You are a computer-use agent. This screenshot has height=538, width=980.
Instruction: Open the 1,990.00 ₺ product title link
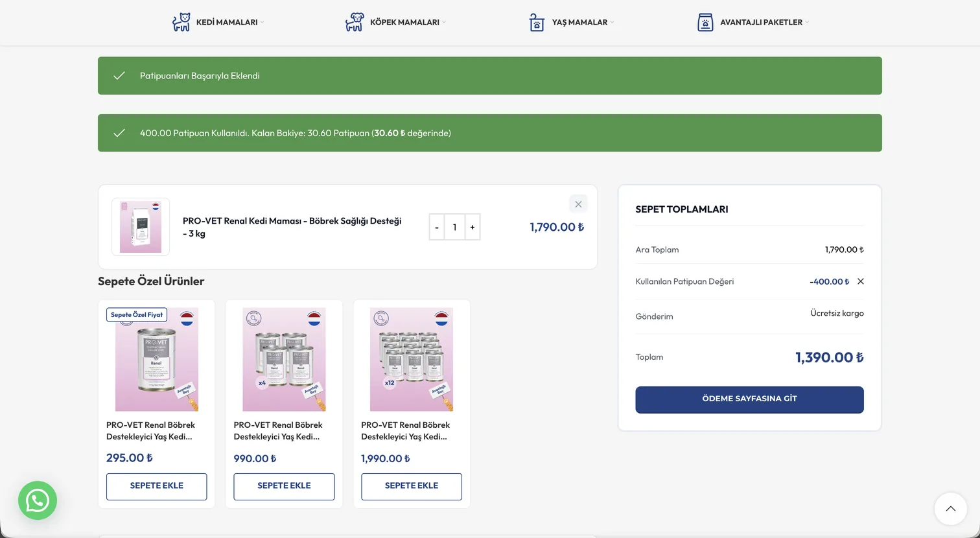coord(406,430)
